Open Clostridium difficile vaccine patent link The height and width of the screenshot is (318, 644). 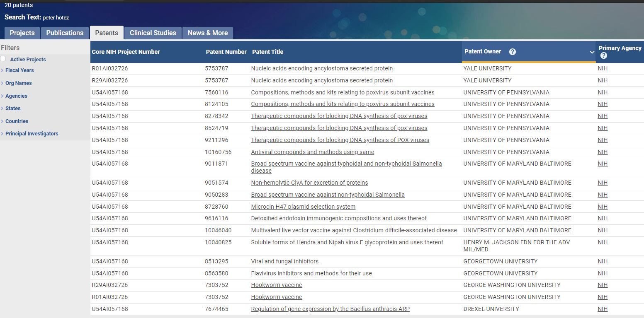click(x=354, y=230)
